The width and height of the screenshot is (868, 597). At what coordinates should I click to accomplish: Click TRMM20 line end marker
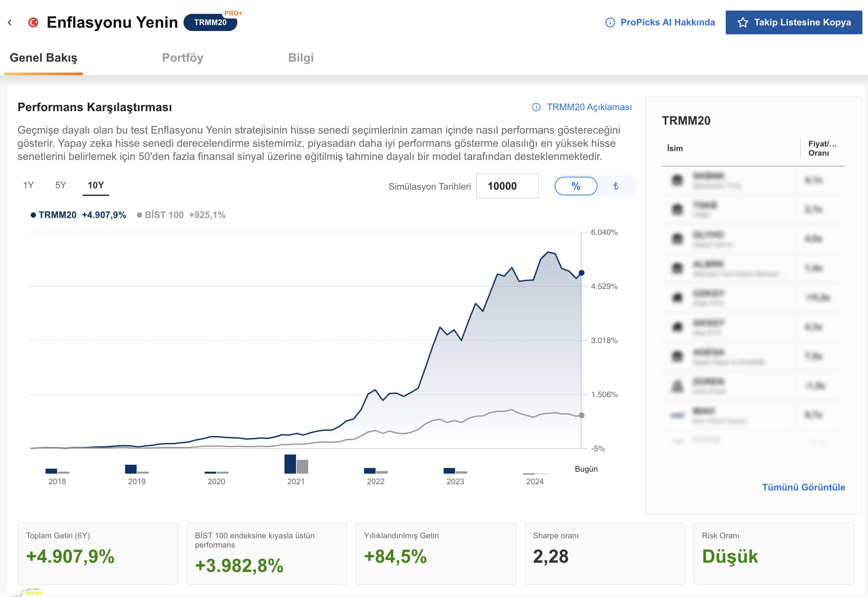point(581,273)
